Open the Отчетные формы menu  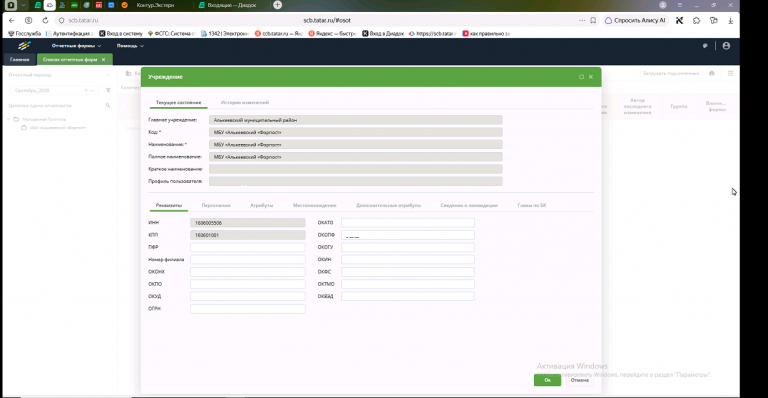click(76, 46)
